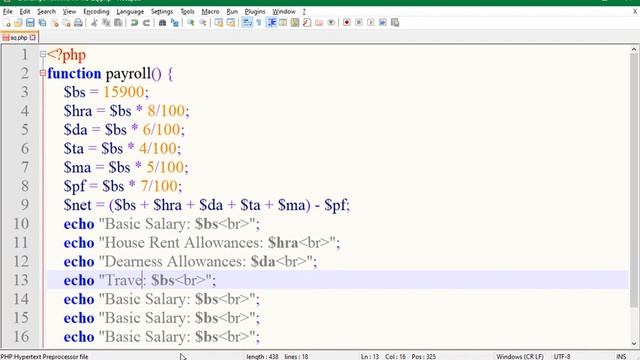Collapse the fold marker on line 1
This screenshot has width=640, height=360.
coord(43,54)
